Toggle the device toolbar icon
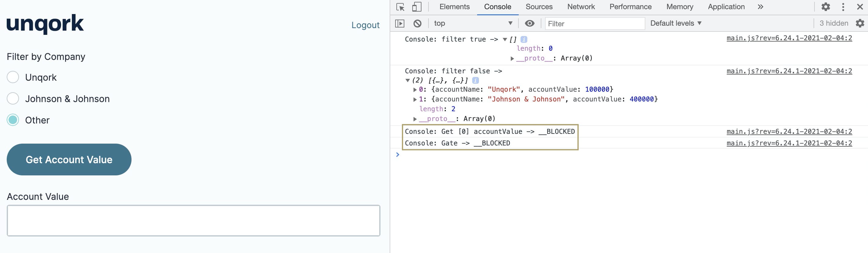868x253 pixels. click(x=417, y=7)
